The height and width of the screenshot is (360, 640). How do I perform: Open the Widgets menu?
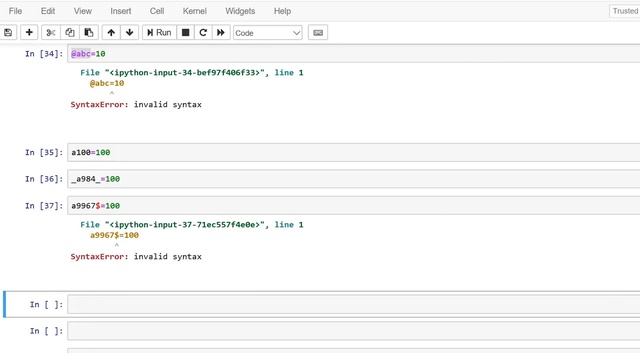(x=240, y=11)
